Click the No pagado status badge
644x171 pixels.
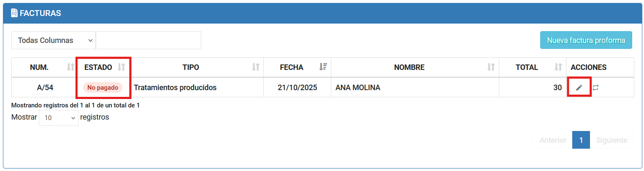[103, 88]
